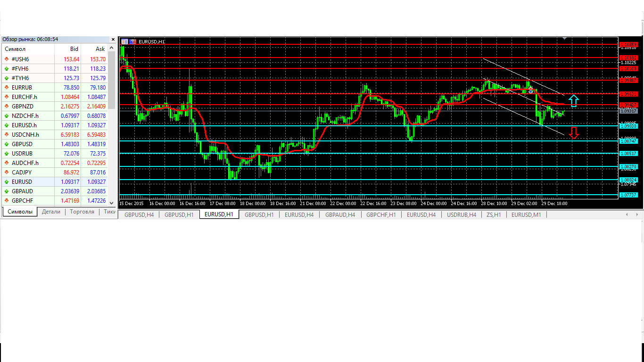Viewport: 644px width, 362px height.
Task: Select the EURUSD.h symbol row
Action: [x=55, y=125]
